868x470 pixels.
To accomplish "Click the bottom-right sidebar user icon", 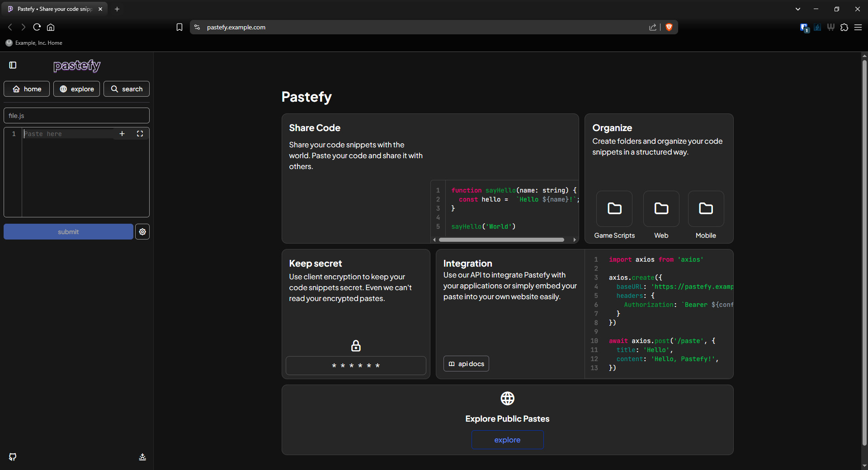I will [142, 457].
